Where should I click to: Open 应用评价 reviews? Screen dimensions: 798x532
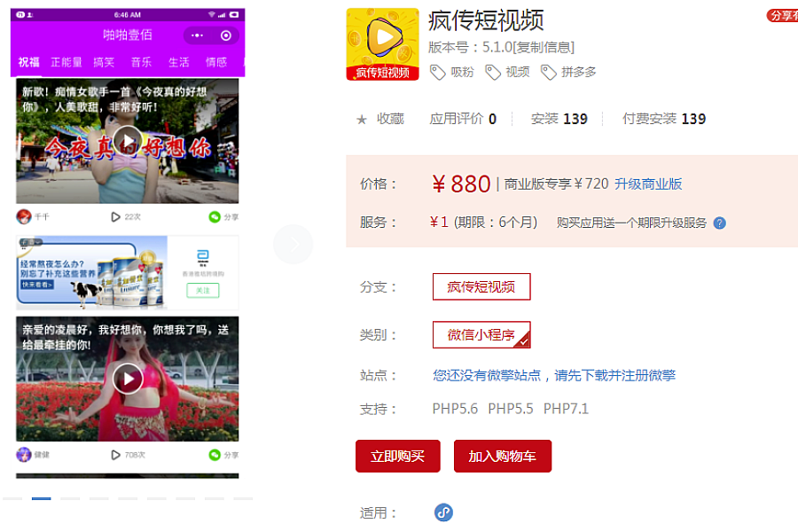pos(463,119)
